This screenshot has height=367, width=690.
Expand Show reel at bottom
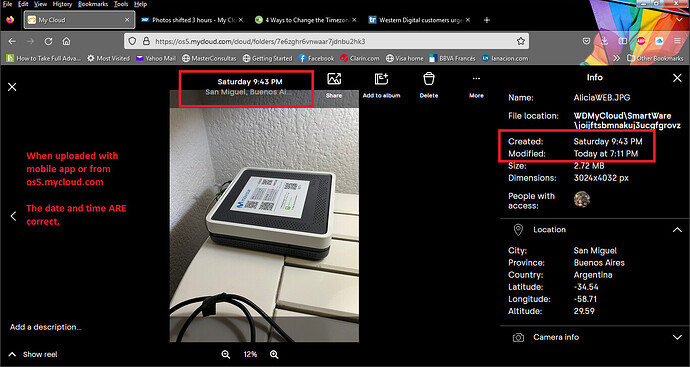pyautogui.click(x=33, y=355)
